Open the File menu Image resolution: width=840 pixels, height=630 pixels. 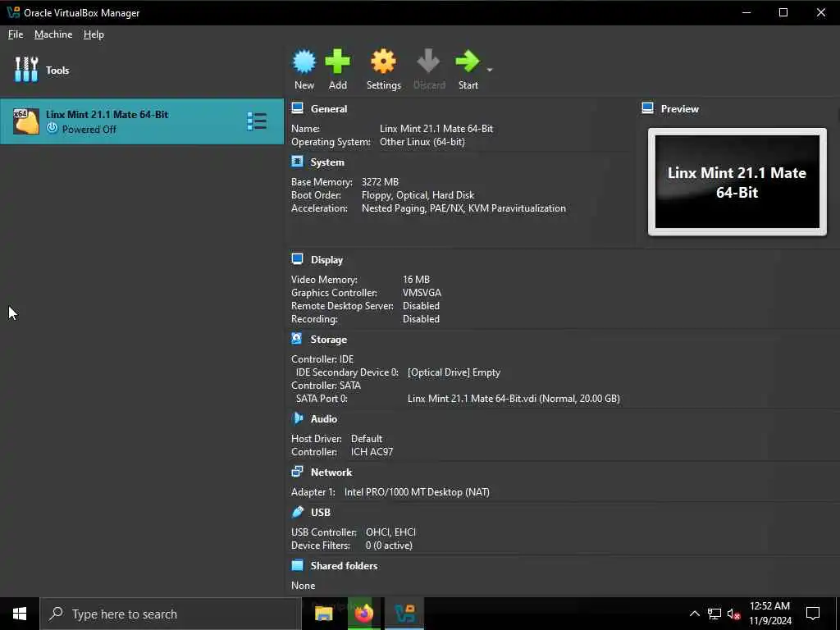point(16,34)
